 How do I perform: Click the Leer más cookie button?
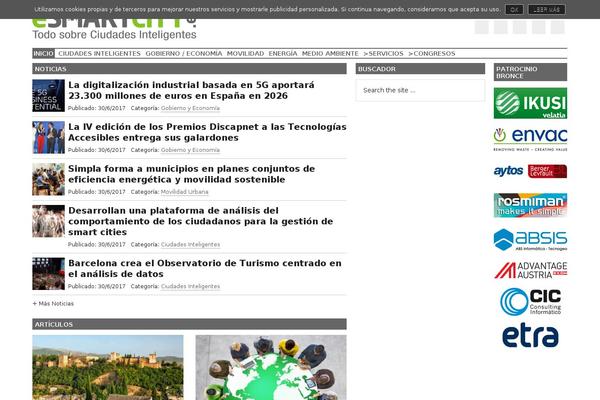coord(546,10)
